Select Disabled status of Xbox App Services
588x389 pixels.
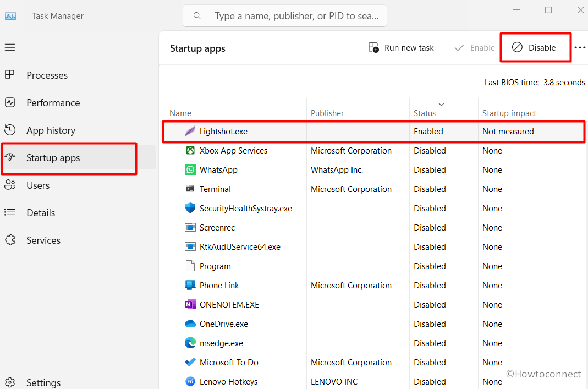coord(430,150)
